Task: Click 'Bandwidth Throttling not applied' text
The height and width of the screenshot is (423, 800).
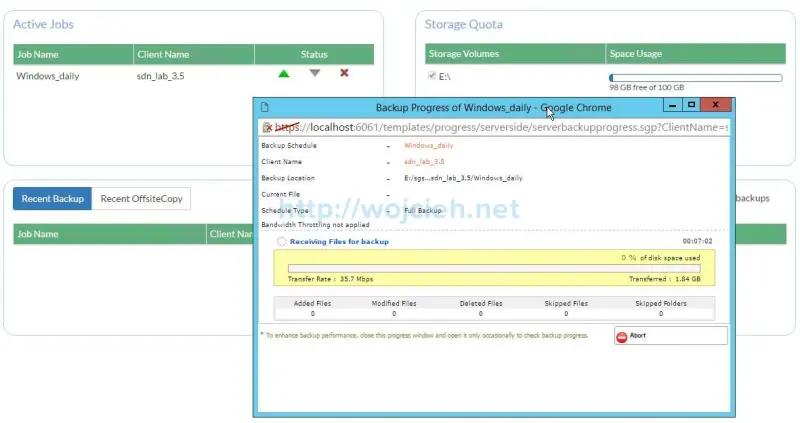Action: [315, 225]
